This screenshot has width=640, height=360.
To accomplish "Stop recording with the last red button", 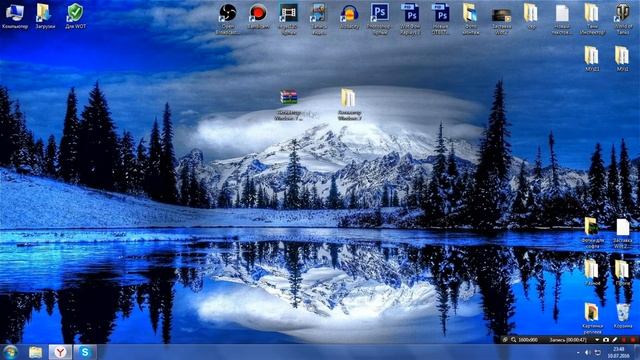I will (x=633, y=340).
